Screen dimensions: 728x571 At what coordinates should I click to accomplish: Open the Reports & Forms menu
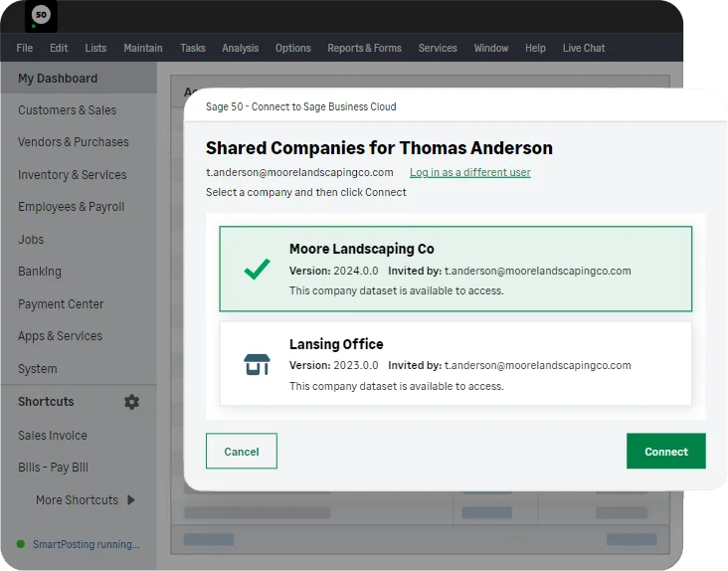pyautogui.click(x=364, y=49)
